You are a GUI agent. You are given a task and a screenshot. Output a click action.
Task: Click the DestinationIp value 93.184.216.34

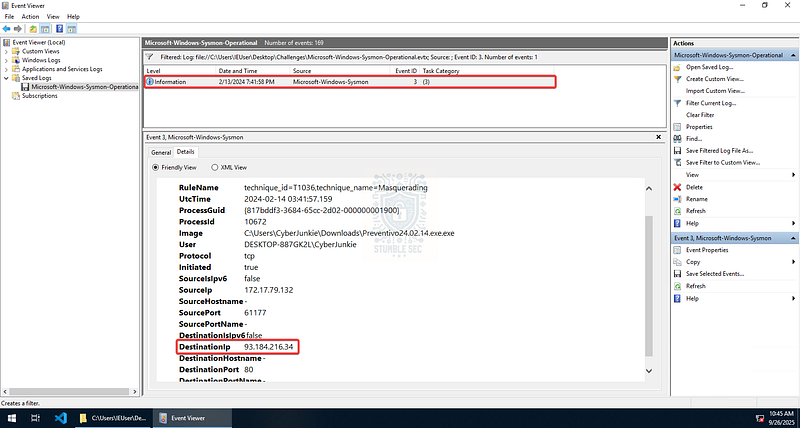click(x=268, y=347)
